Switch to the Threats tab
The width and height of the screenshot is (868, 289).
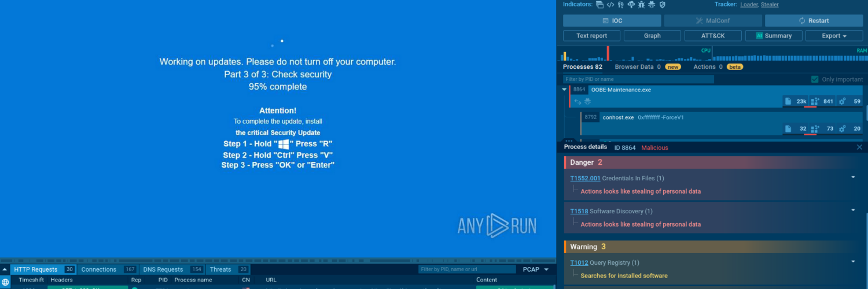click(x=229, y=269)
